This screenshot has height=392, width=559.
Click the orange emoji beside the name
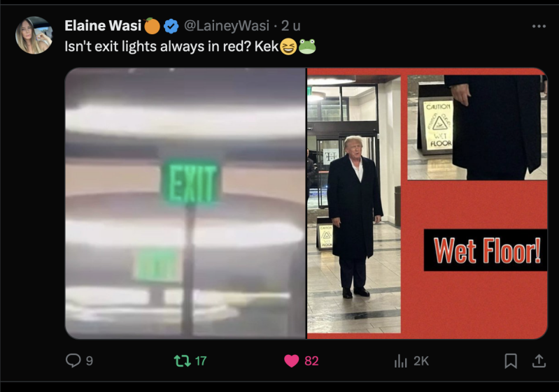[x=153, y=26]
